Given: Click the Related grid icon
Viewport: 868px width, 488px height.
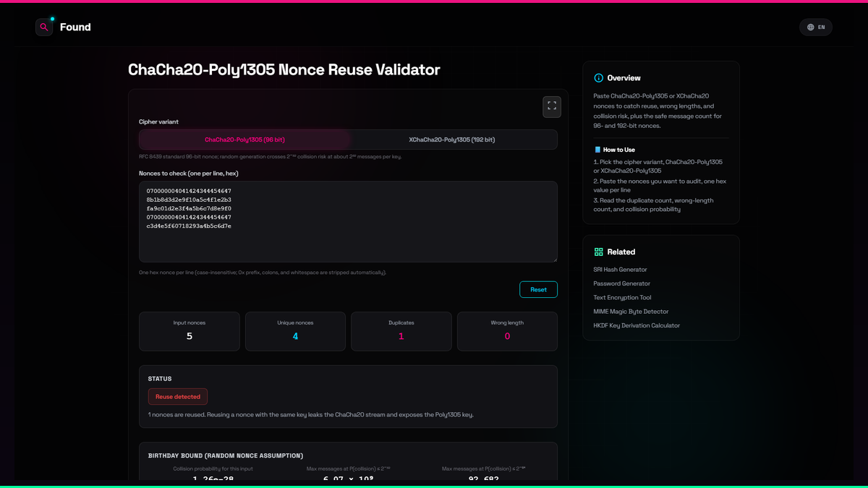Looking at the screenshot, I should (x=598, y=252).
